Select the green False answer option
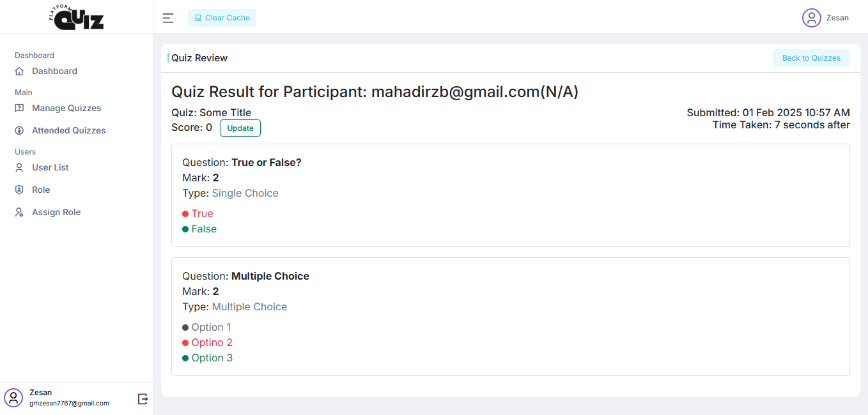 click(x=204, y=229)
